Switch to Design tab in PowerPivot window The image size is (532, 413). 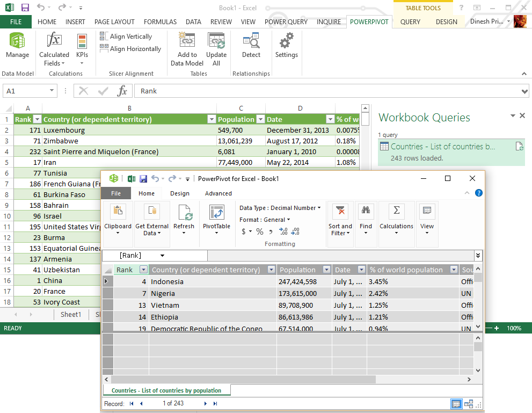pos(180,193)
